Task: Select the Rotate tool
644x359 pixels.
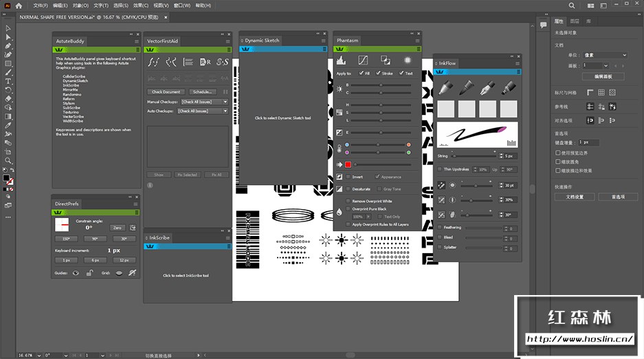Action: [x=8, y=90]
